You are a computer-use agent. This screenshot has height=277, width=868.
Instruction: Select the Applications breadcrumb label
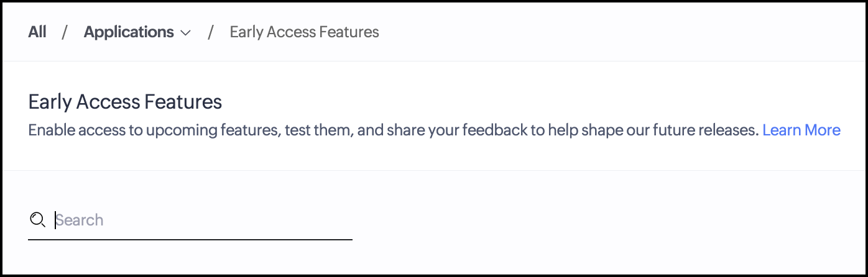[x=129, y=32]
